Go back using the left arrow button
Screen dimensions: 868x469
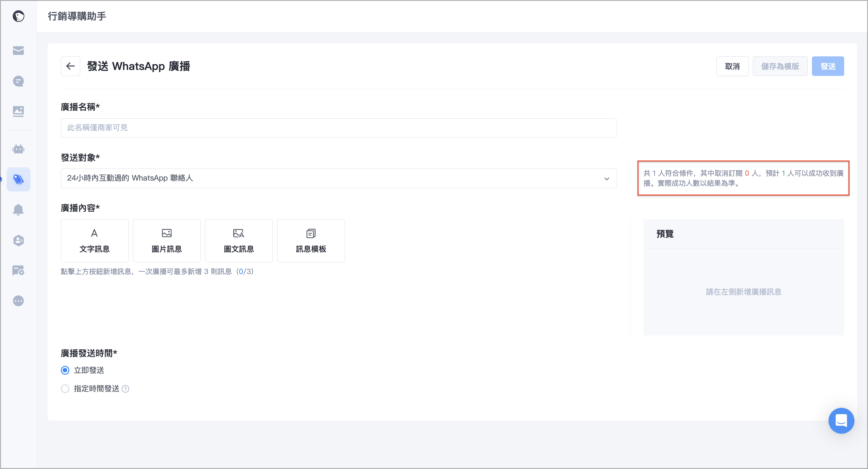point(71,66)
